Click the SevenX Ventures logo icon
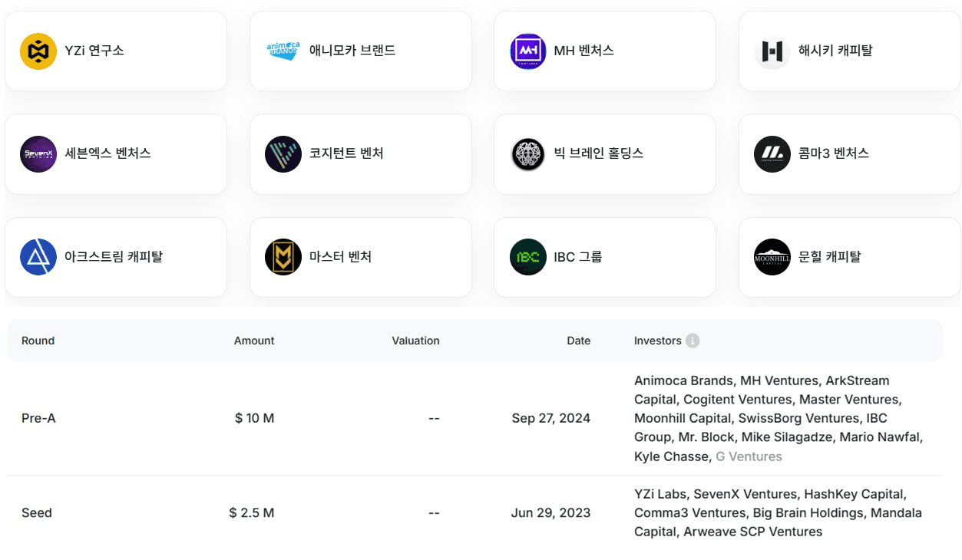This screenshot has width=962, height=560. tap(38, 154)
